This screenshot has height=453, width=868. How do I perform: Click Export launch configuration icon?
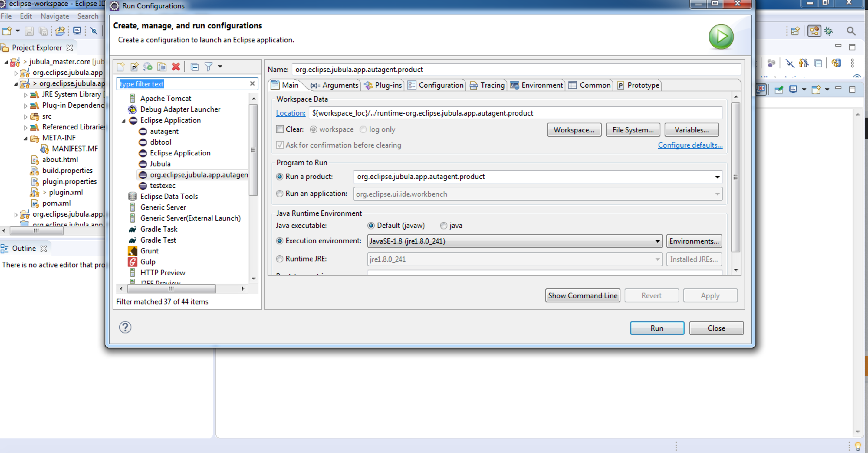pyautogui.click(x=148, y=67)
